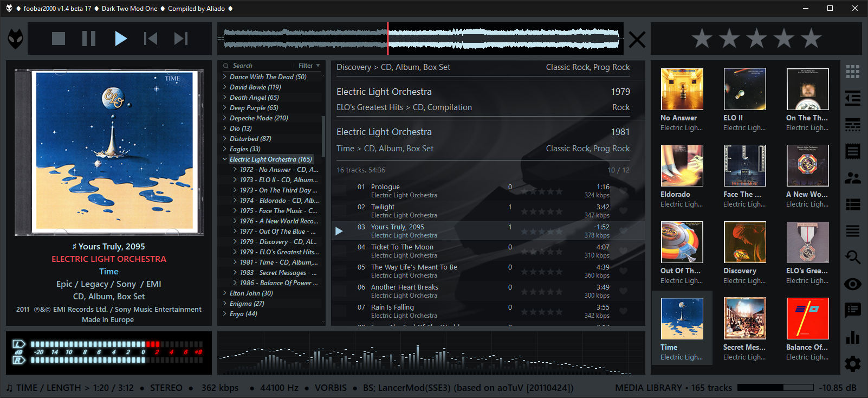868x398 pixels.
Task: Click the large Time album cover art
Action: 109,152
